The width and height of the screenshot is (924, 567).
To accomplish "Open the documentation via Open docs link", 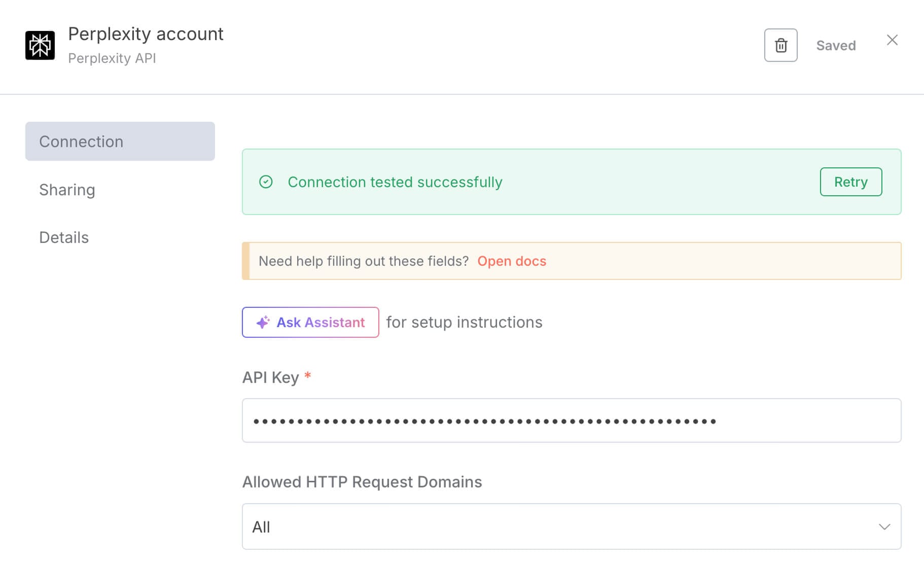I will 512,261.
